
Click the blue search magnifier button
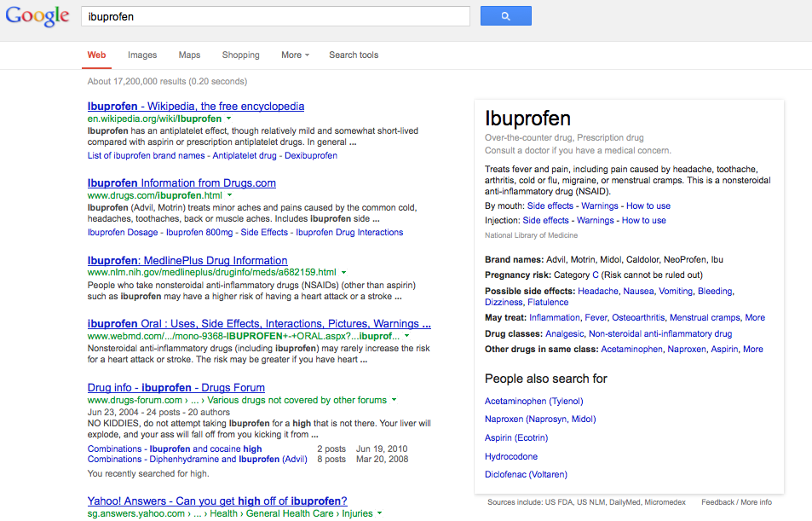point(505,15)
